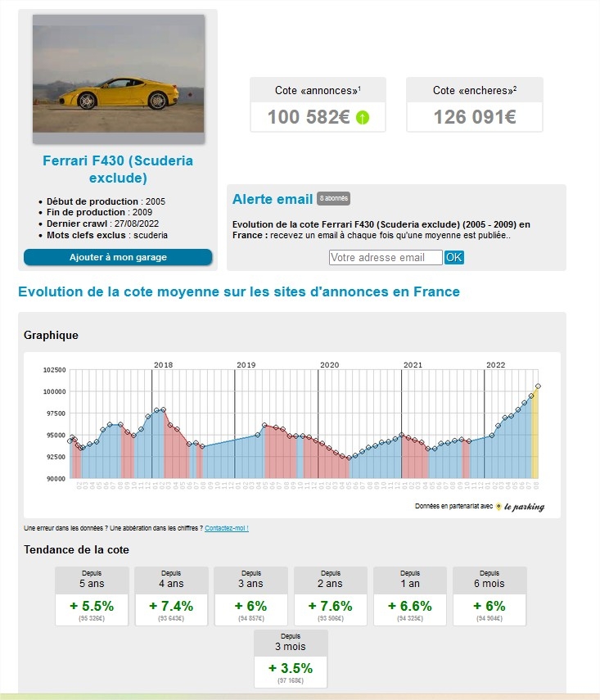Click the Cote encheres 126 091€ box

[x=475, y=105]
